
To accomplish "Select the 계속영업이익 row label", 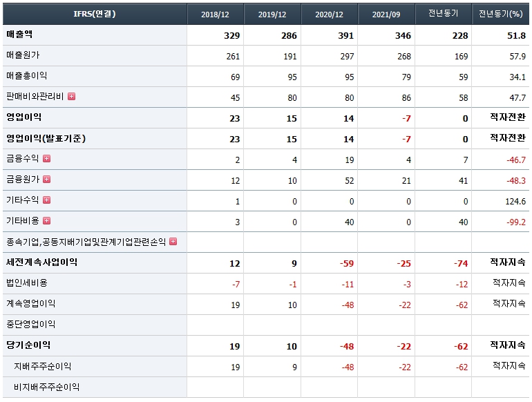I will pyautogui.click(x=30, y=304).
